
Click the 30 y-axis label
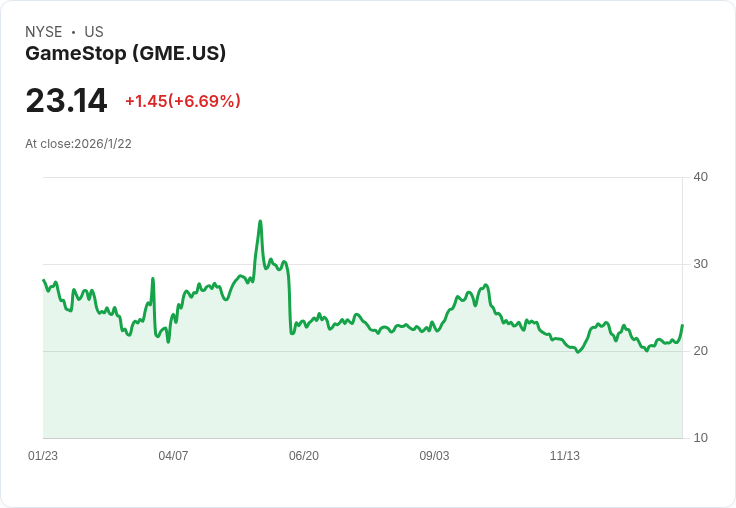point(700,264)
